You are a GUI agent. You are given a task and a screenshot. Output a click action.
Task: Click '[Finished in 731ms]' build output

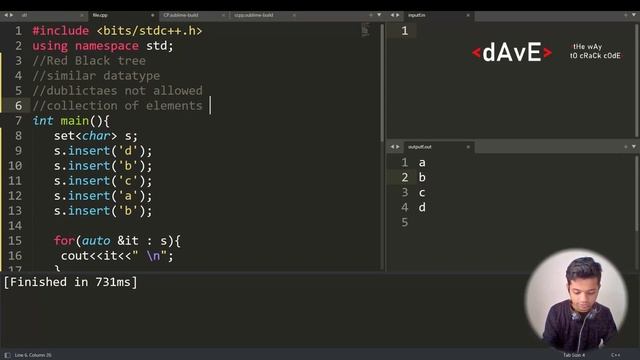(71, 282)
